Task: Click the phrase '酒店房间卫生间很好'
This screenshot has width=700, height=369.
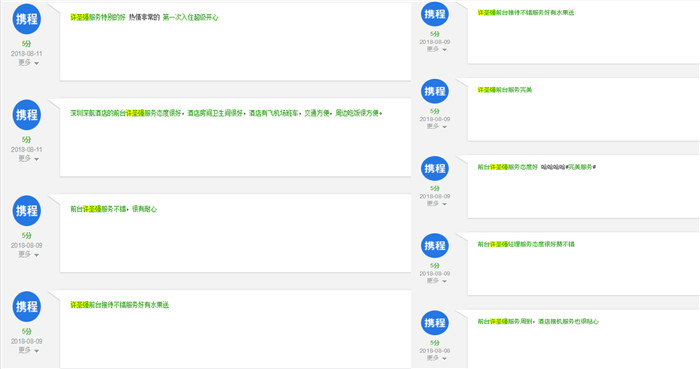Action: [x=215, y=113]
